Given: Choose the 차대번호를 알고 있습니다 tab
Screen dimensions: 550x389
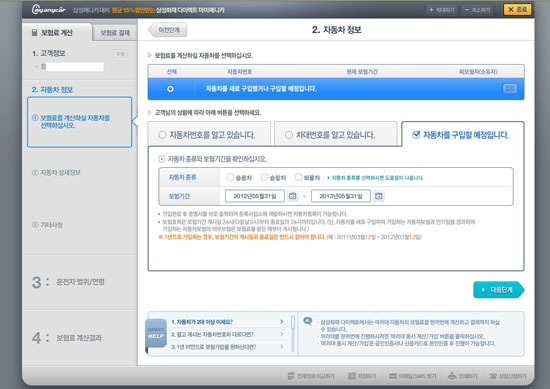Looking at the screenshot, I should (336, 135).
